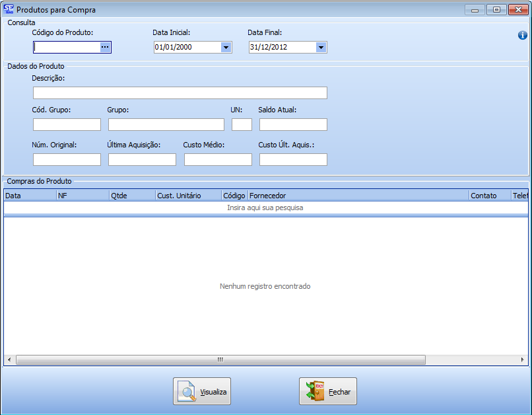This screenshot has width=532, height=415.
Task: Maximize the Produtos para Compra window
Action: click(x=496, y=9)
